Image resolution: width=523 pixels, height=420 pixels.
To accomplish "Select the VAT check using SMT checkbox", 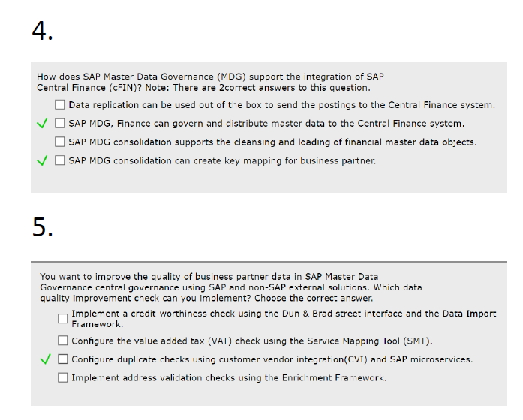I will click(x=63, y=340).
